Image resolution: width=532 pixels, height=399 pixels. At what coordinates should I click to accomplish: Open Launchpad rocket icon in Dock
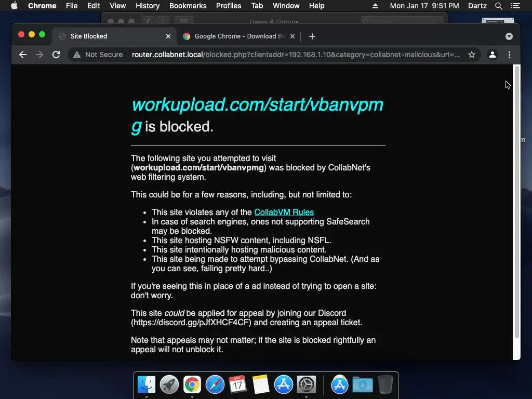tap(169, 385)
